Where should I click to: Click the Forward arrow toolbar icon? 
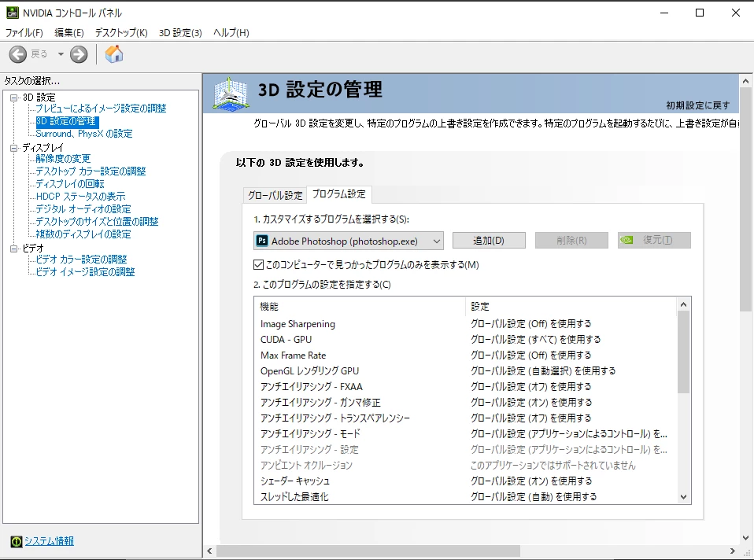click(79, 54)
